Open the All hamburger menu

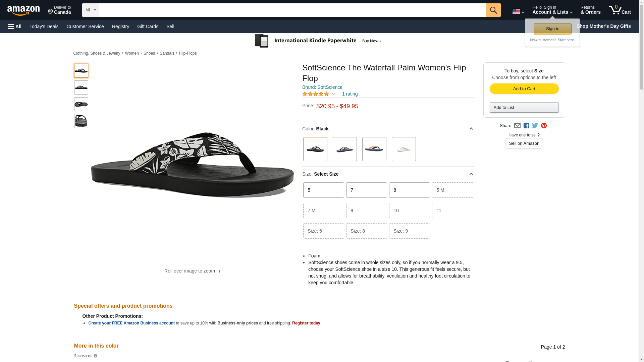pyautogui.click(x=15, y=26)
